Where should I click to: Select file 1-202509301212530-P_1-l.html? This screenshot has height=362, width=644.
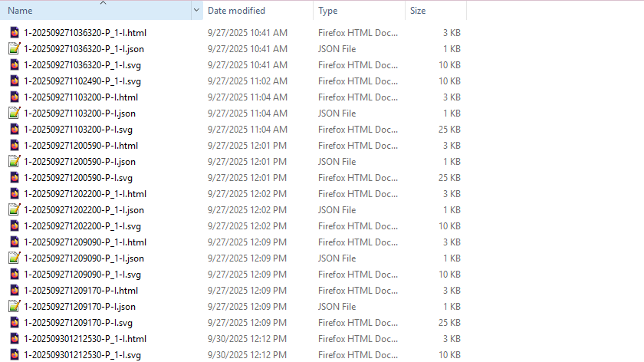coord(84,339)
